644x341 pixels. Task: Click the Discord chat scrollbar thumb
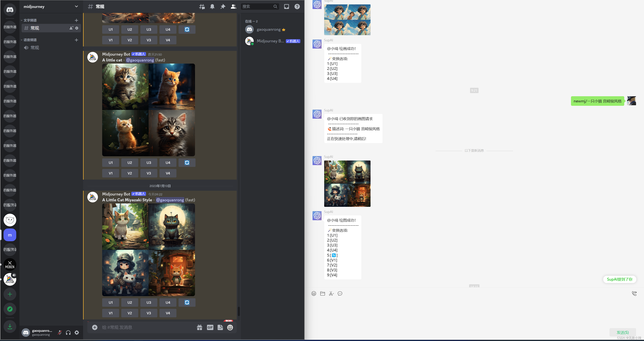239,311
